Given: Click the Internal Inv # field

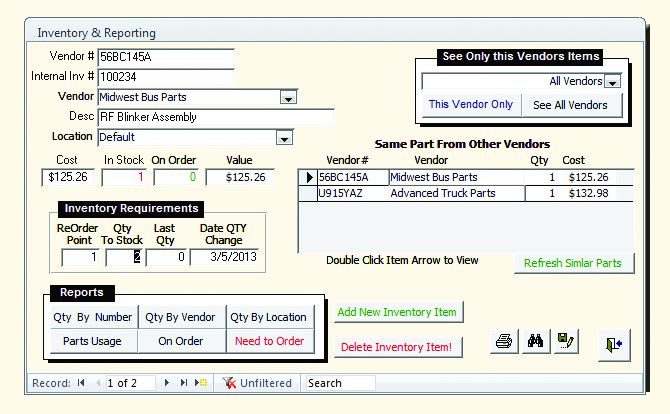Looking at the screenshot, I should point(166,77).
